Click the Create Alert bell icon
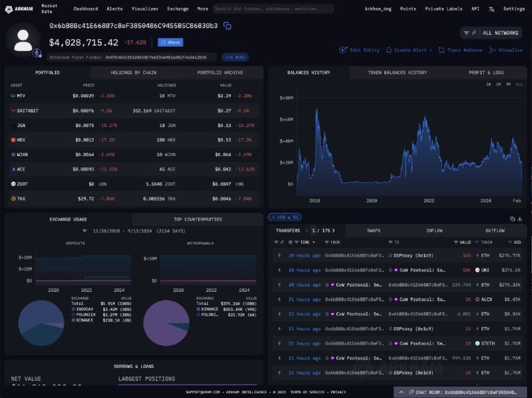The height and width of the screenshot is (398, 532). [x=389, y=50]
